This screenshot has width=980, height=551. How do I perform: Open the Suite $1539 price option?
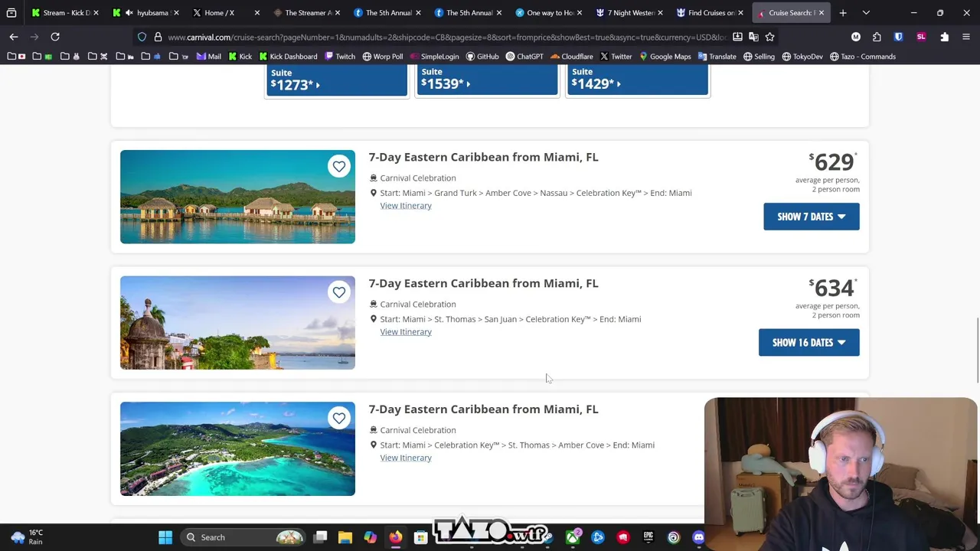click(x=487, y=80)
